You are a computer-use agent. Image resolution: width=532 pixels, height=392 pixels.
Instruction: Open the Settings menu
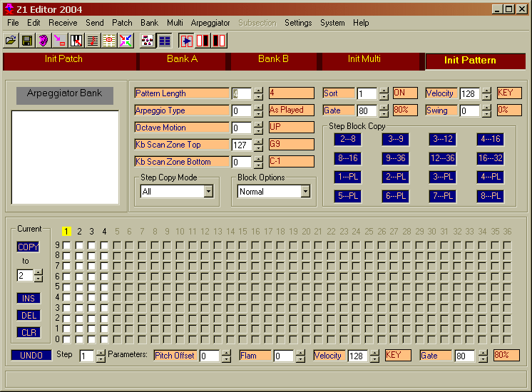click(298, 23)
